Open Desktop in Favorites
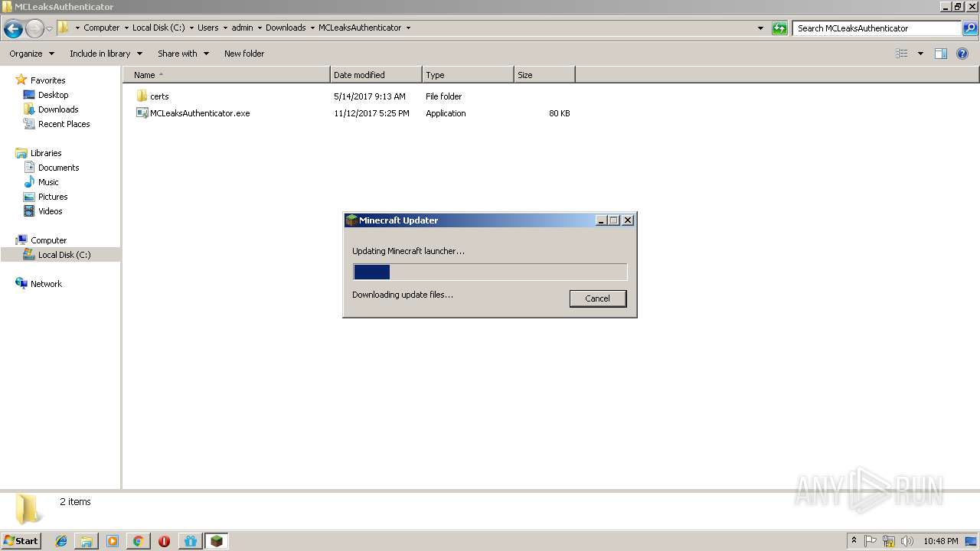The image size is (980, 551). pos(53,95)
